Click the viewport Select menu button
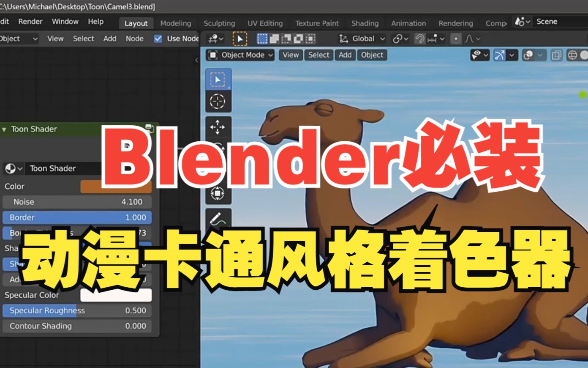588x368 pixels. tap(318, 55)
